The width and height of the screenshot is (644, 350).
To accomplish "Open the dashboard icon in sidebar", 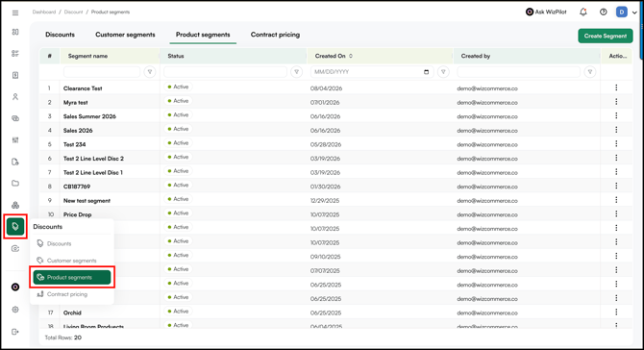I will coord(15,32).
